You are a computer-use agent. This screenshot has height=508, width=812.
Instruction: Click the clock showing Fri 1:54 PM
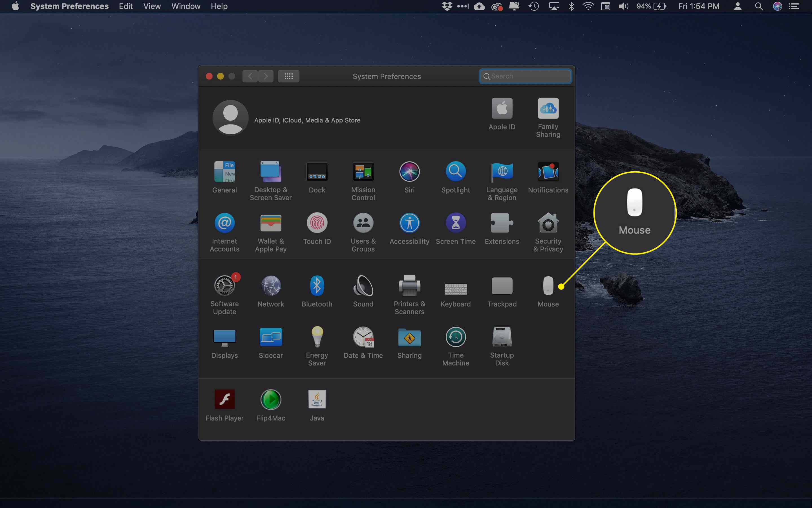(x=699, y=6)
